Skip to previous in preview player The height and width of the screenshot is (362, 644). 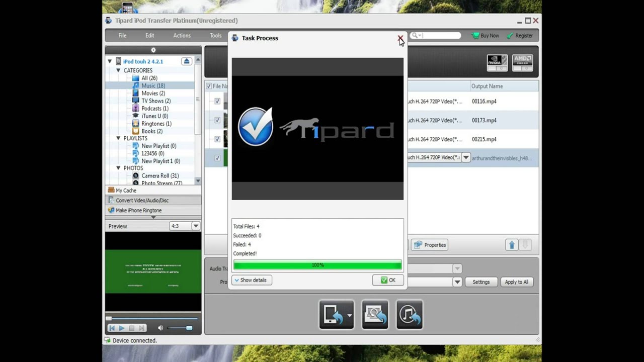pos(112,328)
